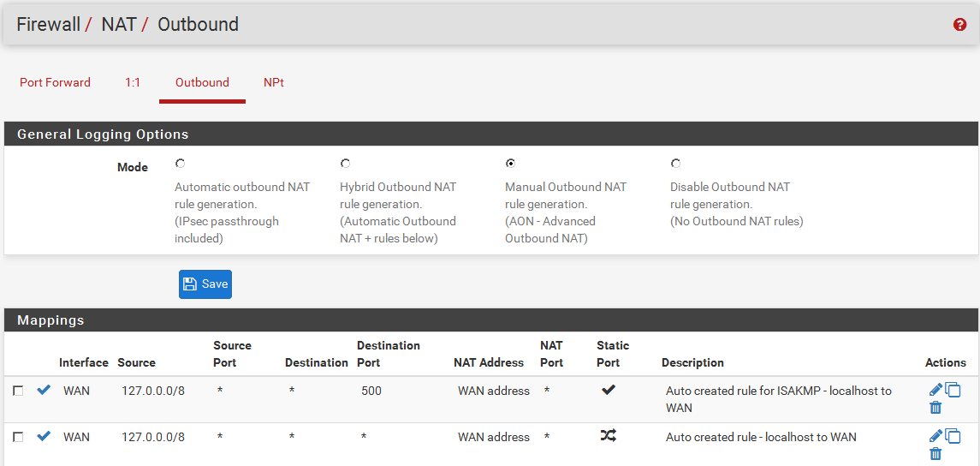Check the second WAN rule row checkbox
This screenshot has height=466, width=980.
18,437
